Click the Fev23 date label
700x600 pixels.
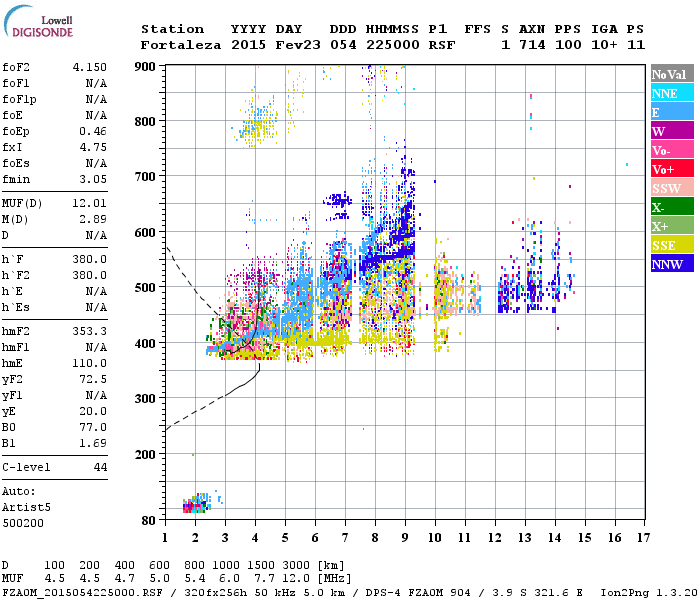[x=298, y=45]
